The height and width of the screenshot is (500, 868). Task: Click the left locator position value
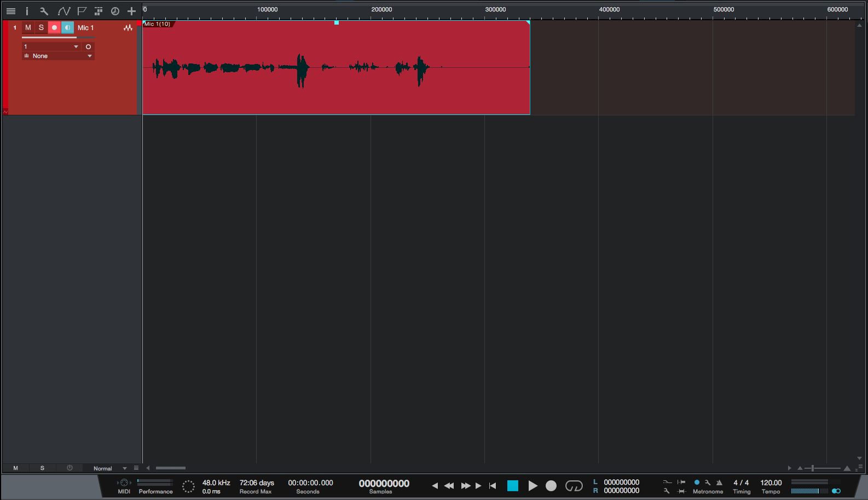click(x=622, y=482)
